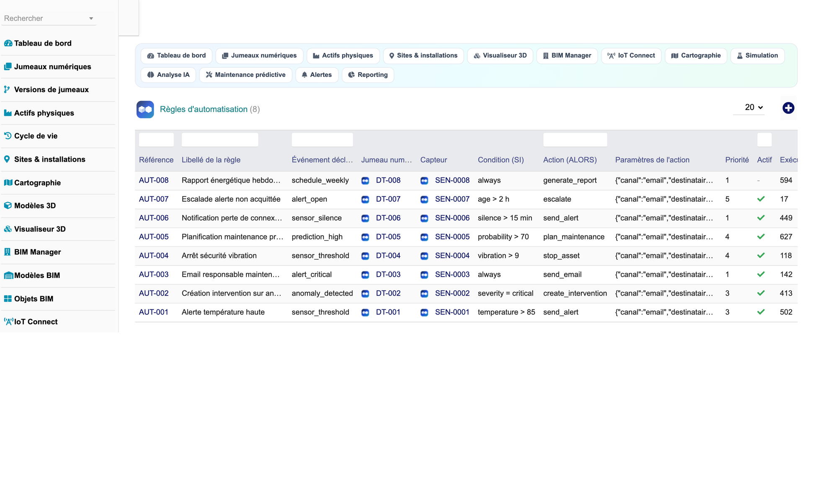Toggle the Actif checkmark for AUT-007

pyautogui.click(x=761, y=199)
